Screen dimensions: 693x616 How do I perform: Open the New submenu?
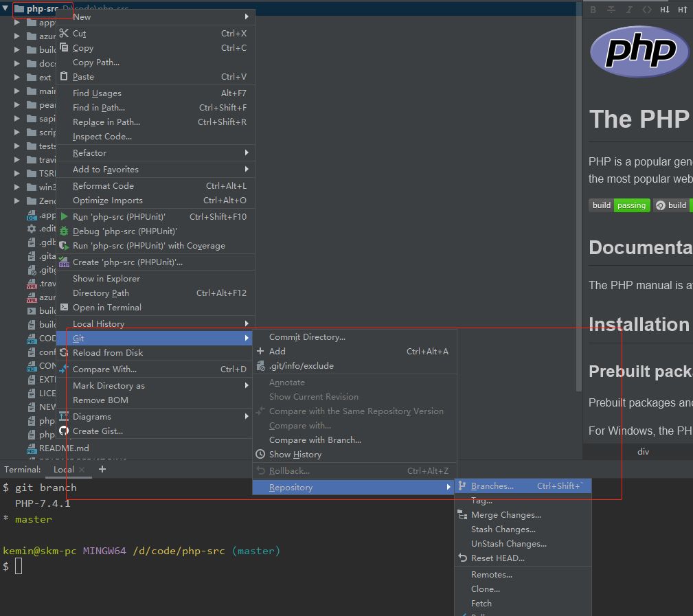tap(156, 16)
